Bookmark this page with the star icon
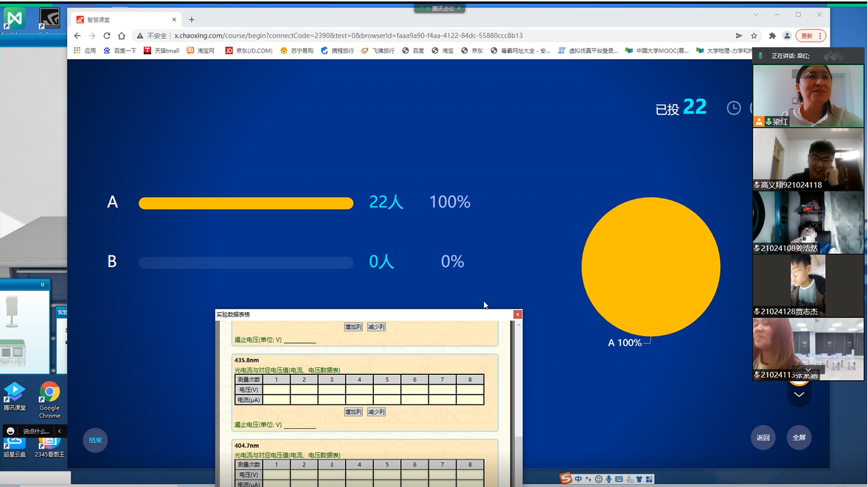This screenshot has height=487, width=868. coord(754,35)
